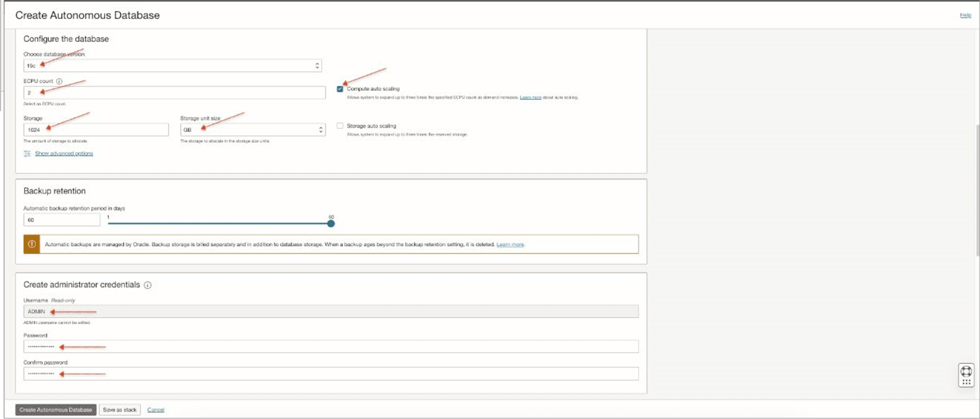
Task: Enable Storage auto scaling checkbox
Action: click(340, 126)
